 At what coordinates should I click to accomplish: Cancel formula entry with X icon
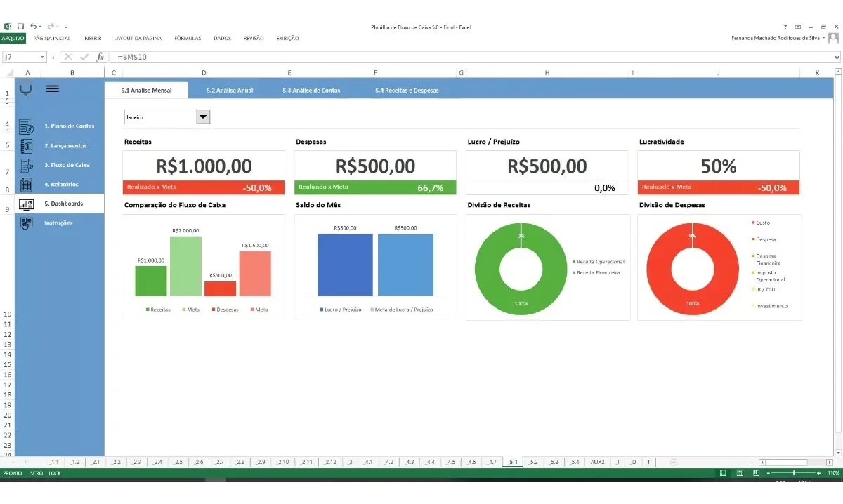click(68, 57)
